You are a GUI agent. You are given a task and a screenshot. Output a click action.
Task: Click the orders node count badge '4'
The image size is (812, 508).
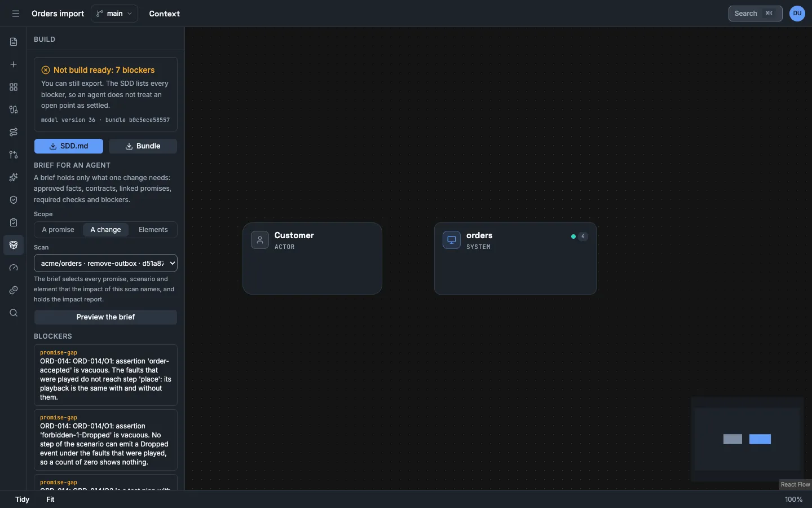pyautogui.click(x=583, y=237)
